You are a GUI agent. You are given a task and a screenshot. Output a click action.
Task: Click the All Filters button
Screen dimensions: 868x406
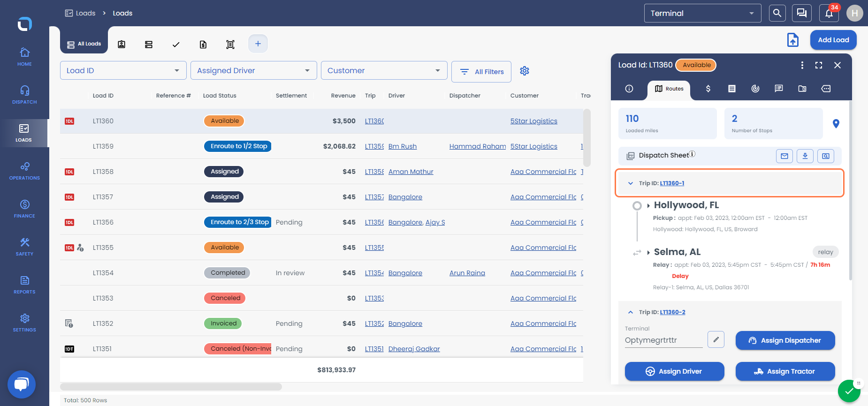pos(481,72)
